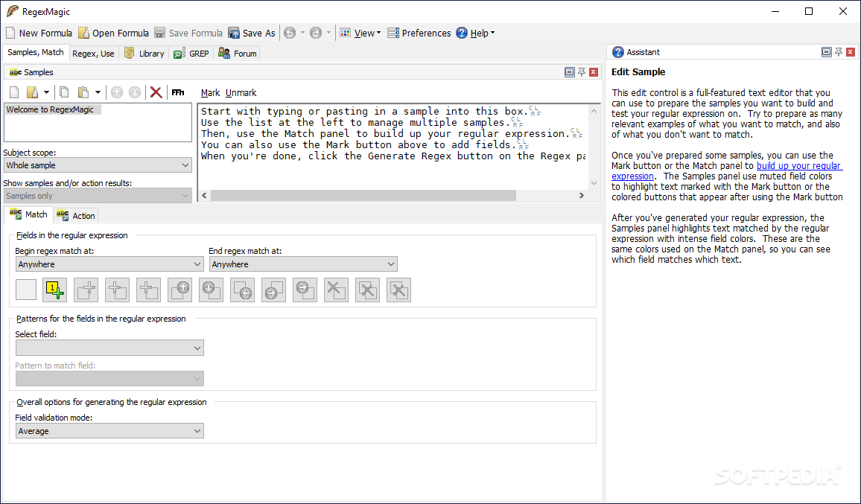Screen dimensions: 861x504
Task: Open the Help menu
Action: point(475,33)
